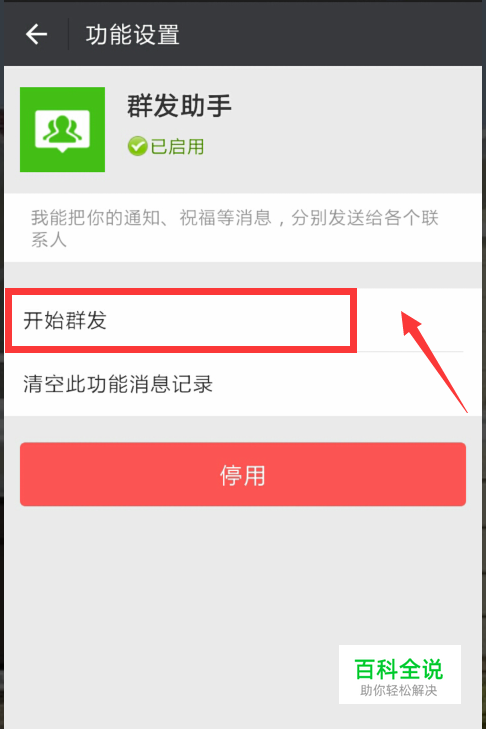Tap the green 百科全说 title text
Image resolution: width=486 pixels, height=729 pixels.
click(x=399, y=669)
